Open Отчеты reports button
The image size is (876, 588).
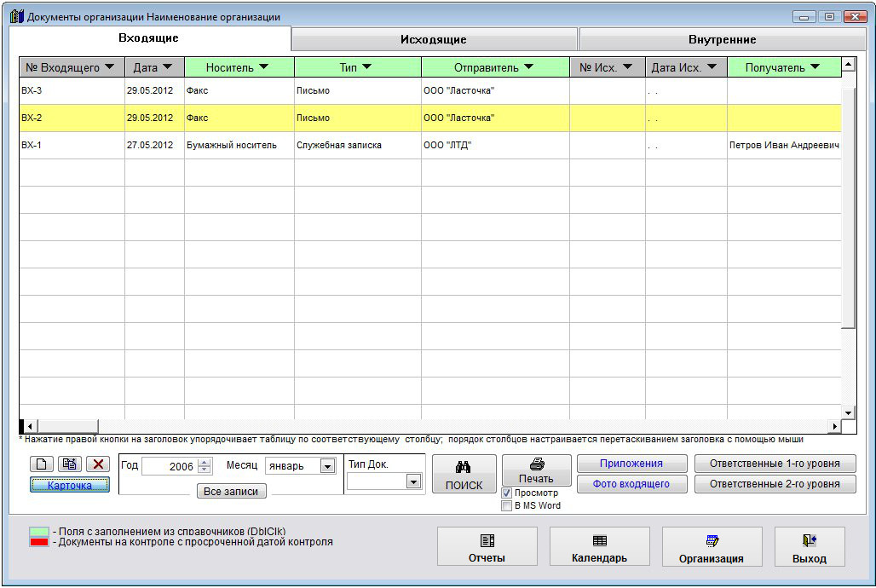pos(487,546)
